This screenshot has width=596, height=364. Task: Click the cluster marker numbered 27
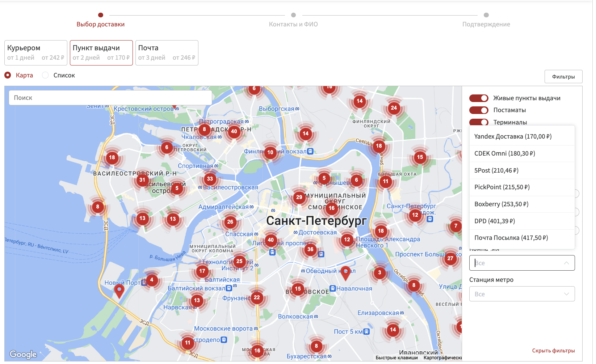point(450,258)
